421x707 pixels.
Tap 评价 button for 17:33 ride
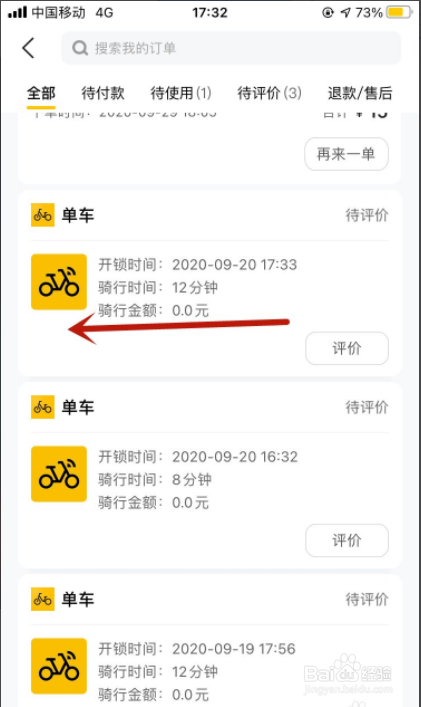tap(347, 348)
